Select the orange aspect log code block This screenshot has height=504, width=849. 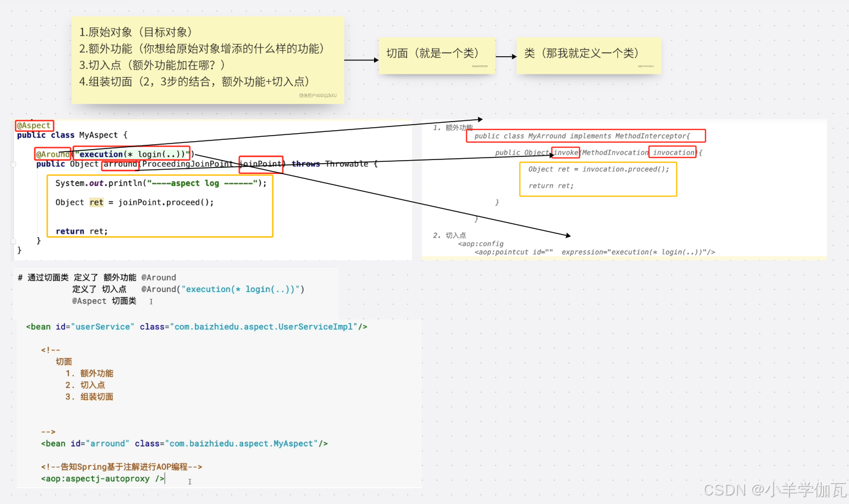[x=160, y=206]
